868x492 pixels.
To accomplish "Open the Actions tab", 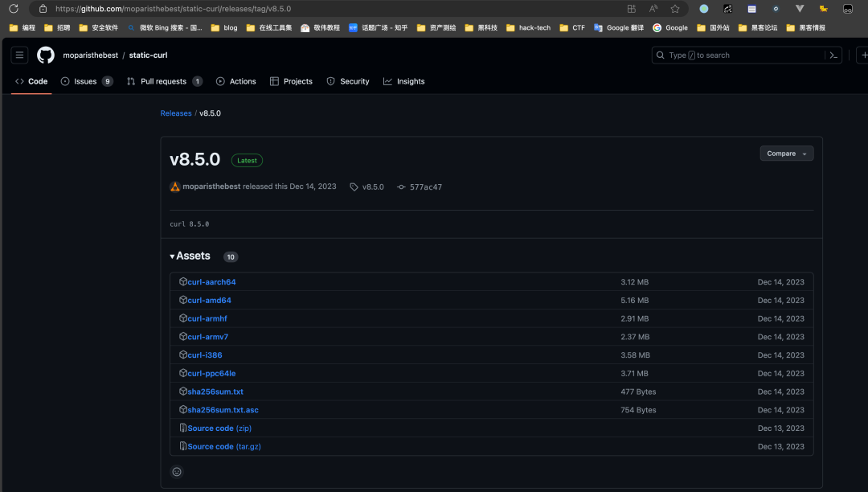I will pos(235,81).
